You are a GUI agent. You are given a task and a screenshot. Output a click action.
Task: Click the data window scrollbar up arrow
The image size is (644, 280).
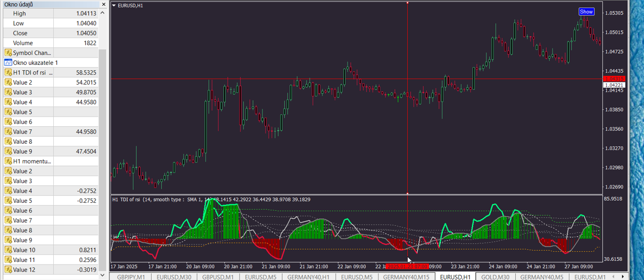coord(102,13)
